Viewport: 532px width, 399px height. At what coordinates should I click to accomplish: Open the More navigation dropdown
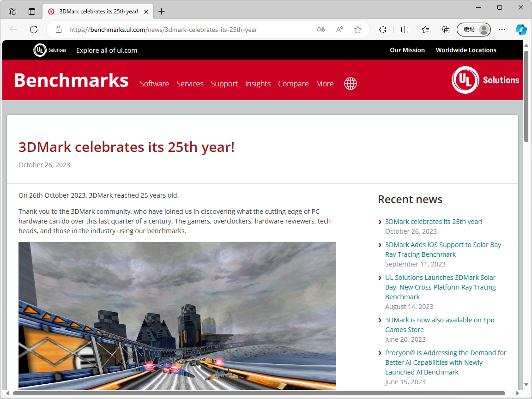pos(325,84)
